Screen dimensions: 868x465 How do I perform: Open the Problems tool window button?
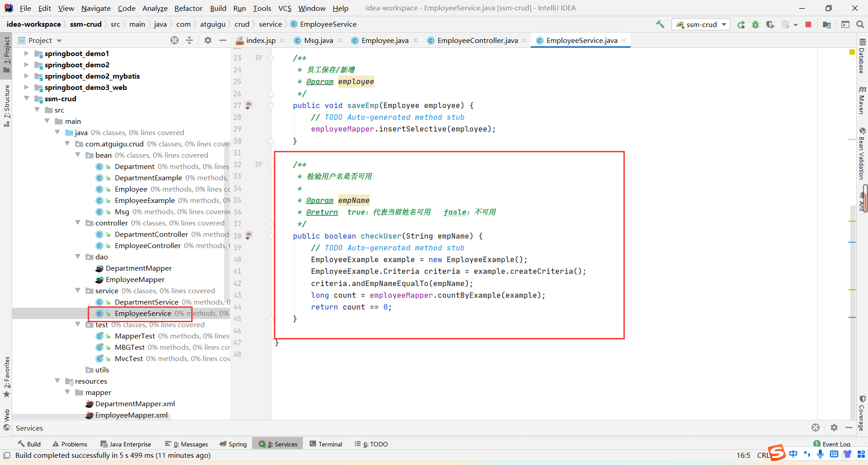point(70,444)
